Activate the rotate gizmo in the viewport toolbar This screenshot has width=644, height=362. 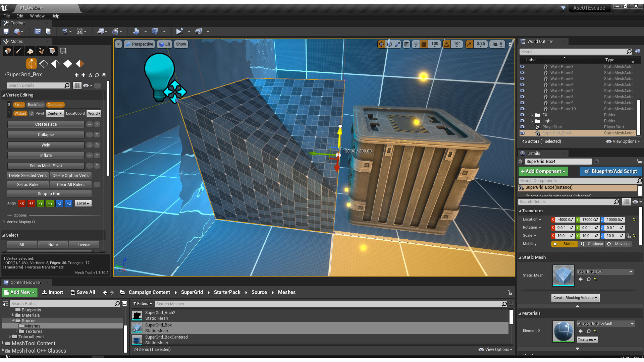389,44
